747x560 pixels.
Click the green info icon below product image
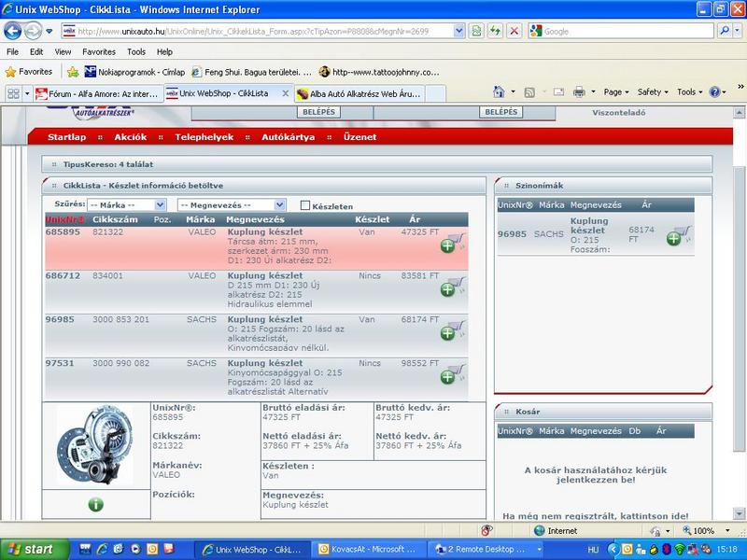(95, 505)
